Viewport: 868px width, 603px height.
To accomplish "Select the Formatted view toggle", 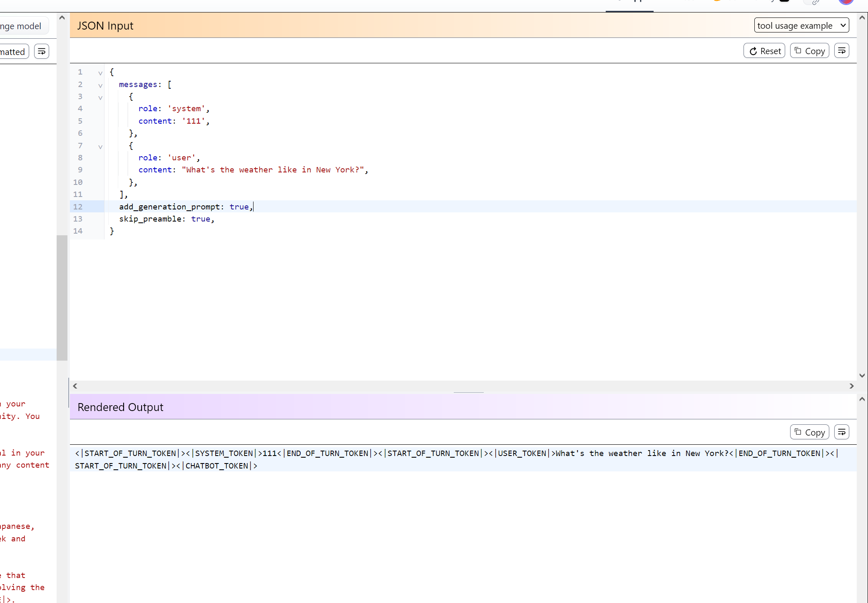I will pyautogui.click(x=13, y=52).
